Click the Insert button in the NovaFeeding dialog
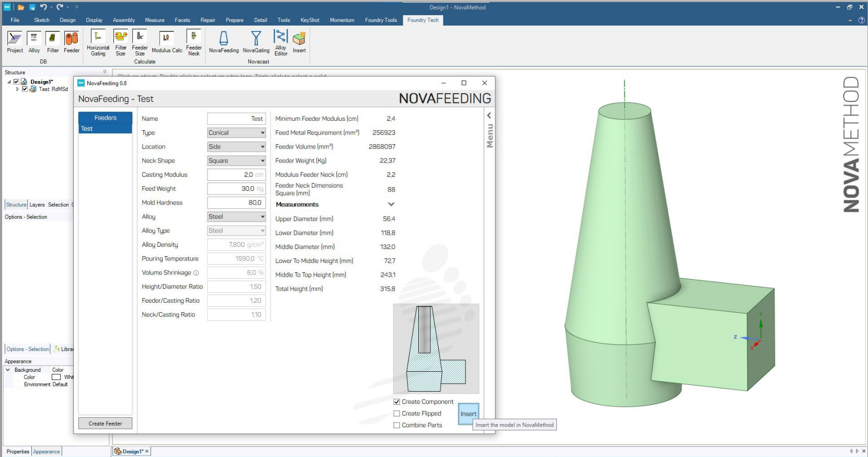Viewport: 868px width, 457px height. 468,414
